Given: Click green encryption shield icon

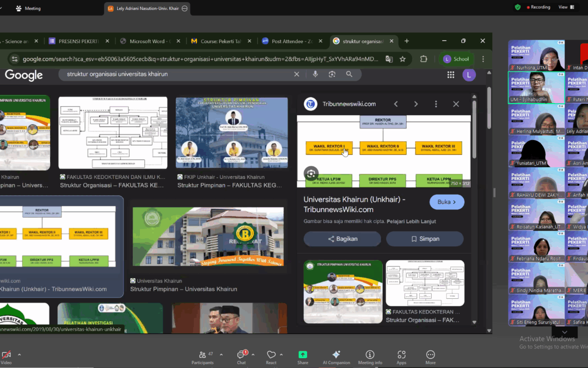Looking at the screenshot, I should (x=518, y=7).
